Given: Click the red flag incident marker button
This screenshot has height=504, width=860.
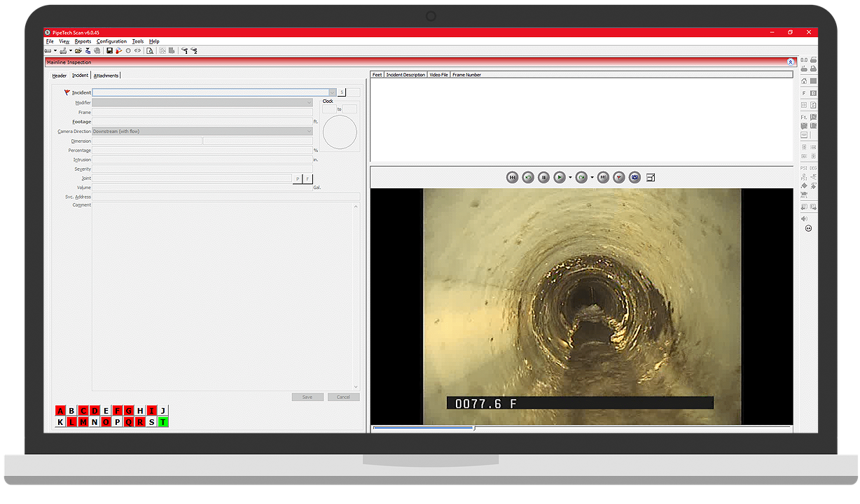Looking at the screenshot, I should point(618,177).
